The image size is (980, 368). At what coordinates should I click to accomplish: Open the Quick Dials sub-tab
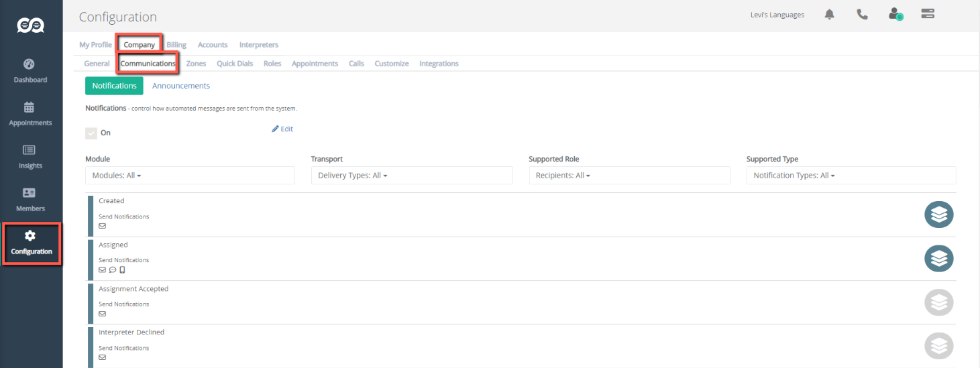pos(235,64)
